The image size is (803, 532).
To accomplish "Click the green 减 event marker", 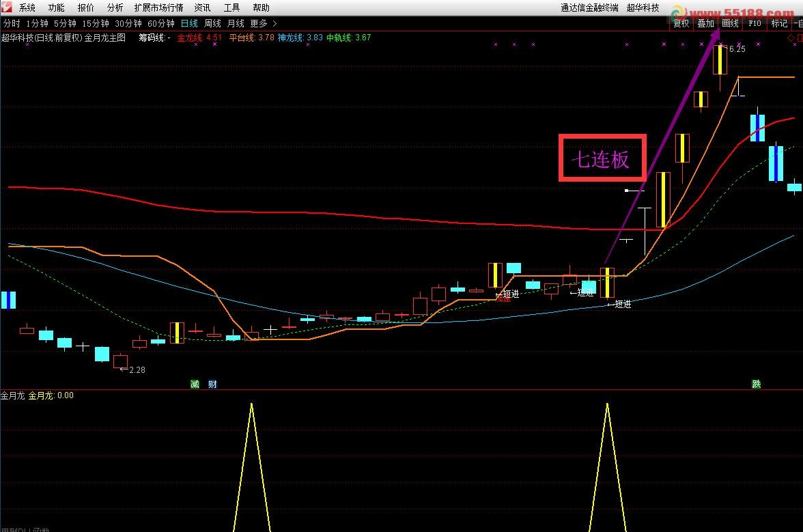I will (195, 384).
